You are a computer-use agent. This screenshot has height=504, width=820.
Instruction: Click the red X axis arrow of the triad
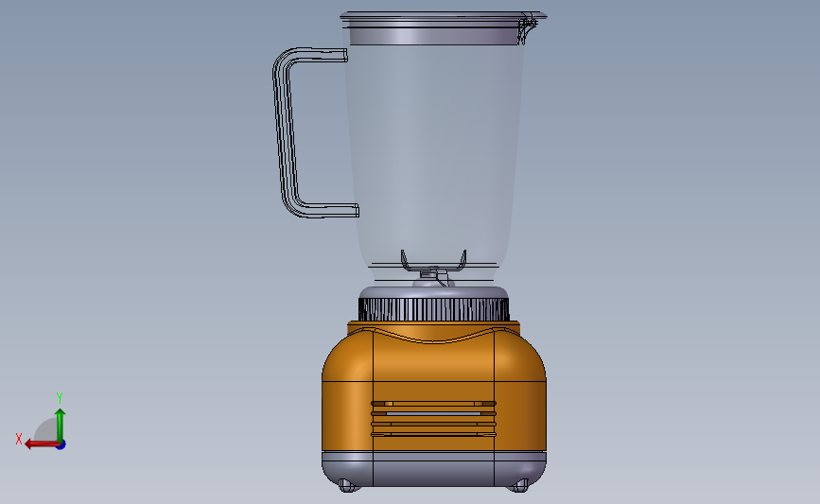[41, 444]
